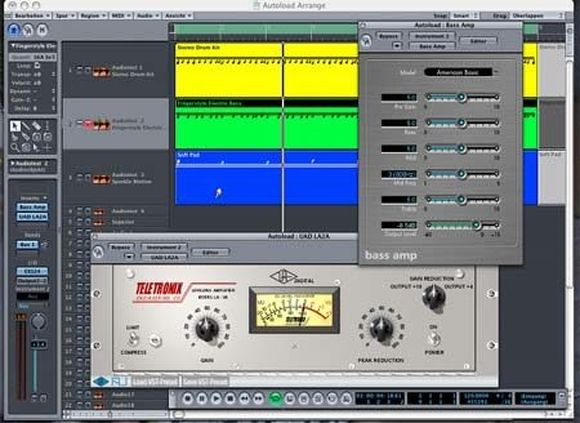The width and height of the screenshot is (580, 423).
Task: Click the Soft Pad blue region
Action: pyautogui.click(x=266, y=177)
